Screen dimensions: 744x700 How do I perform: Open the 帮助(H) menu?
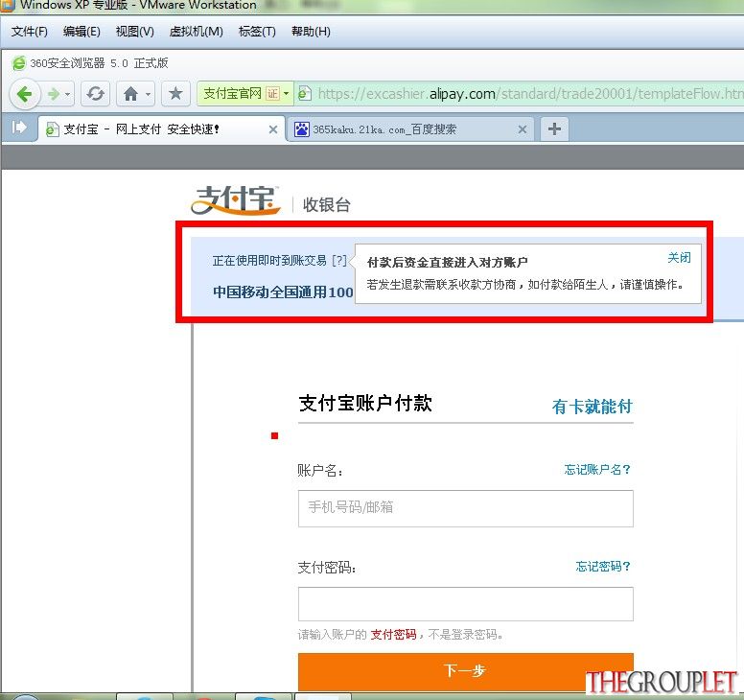coord(311,32)
